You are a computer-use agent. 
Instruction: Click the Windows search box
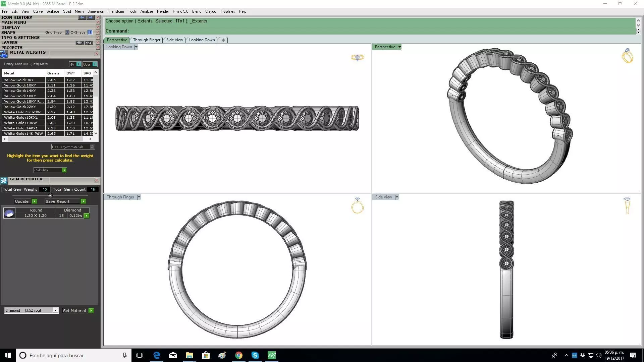pyautogui.click(x=74, y=355)
